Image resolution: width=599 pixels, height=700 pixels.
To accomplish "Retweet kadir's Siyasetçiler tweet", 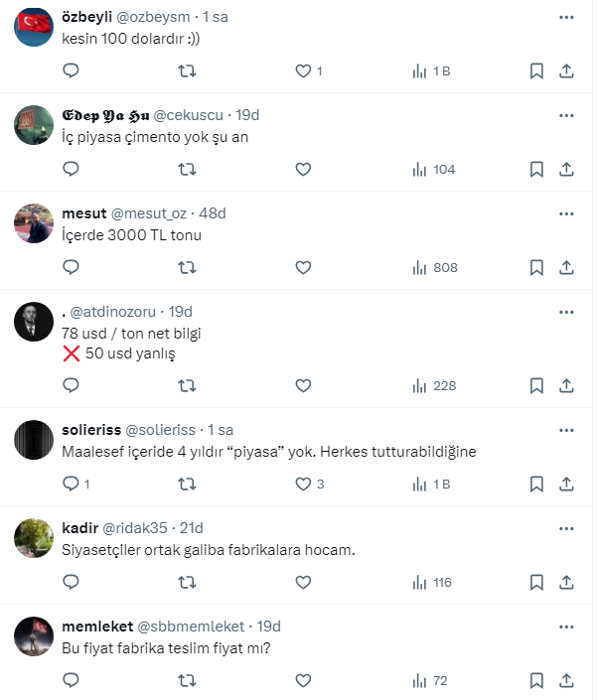I will [x=186, y=582].
